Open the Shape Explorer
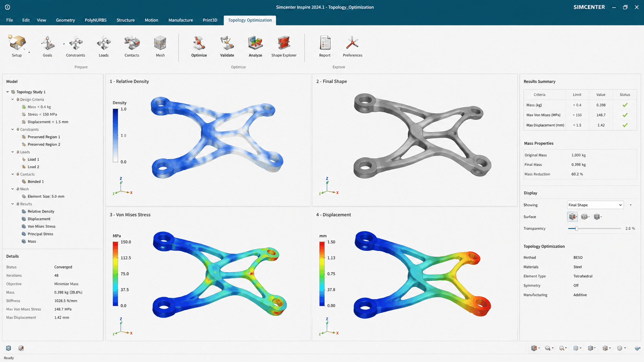The width and height of the screenshot is (644, 362). click(x=284, y=46)
